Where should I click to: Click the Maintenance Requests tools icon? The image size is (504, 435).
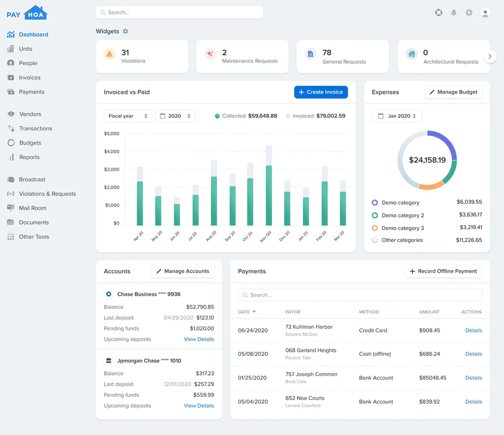coord(210,54)
